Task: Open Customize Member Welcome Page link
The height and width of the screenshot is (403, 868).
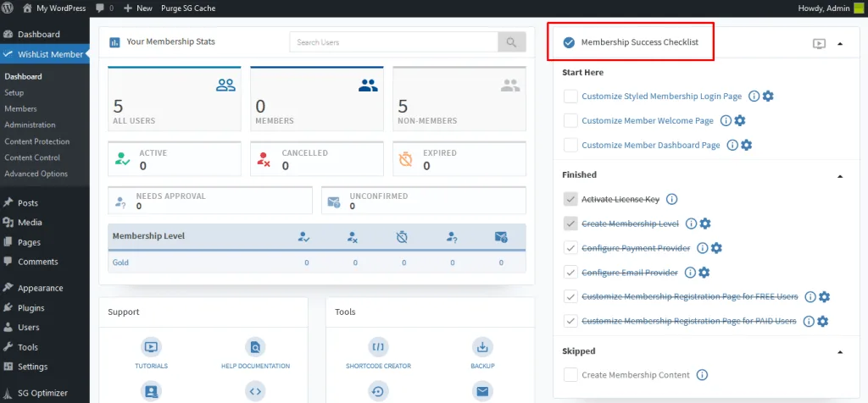Action: pyautogui.click(x=648, y=120)
